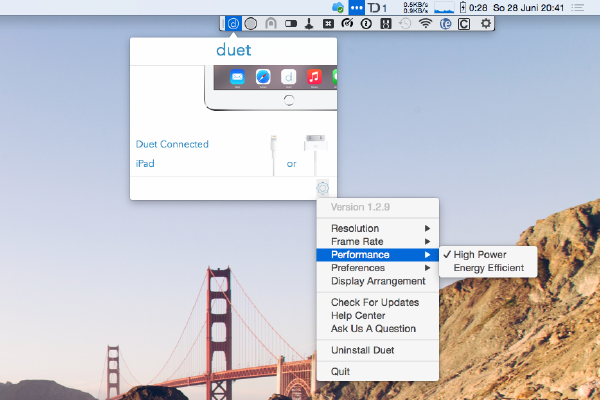
Task: Click the gear icon in the icon bar
Action: [486, 24]
